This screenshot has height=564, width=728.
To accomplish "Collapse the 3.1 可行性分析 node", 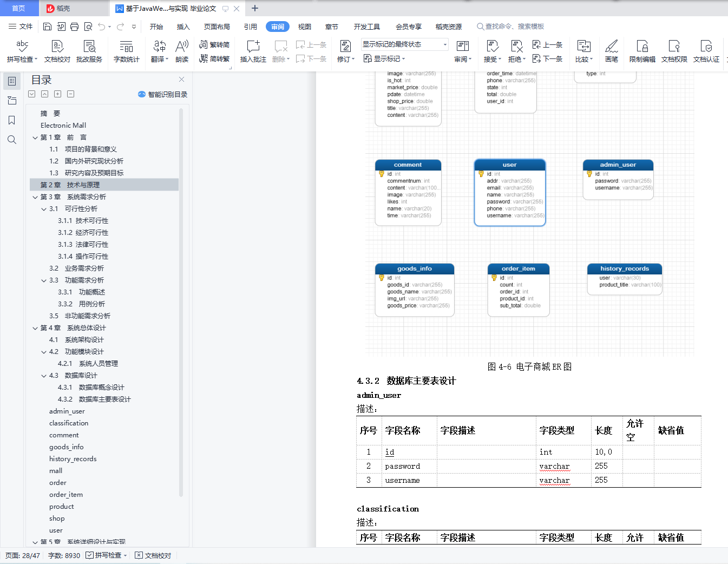I will 44,209.
